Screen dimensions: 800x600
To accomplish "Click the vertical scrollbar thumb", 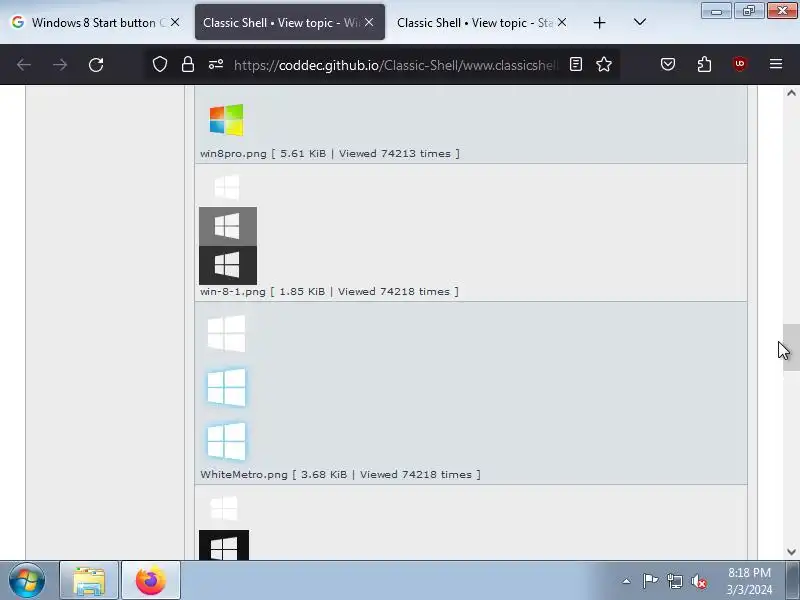I will (791, 347).
